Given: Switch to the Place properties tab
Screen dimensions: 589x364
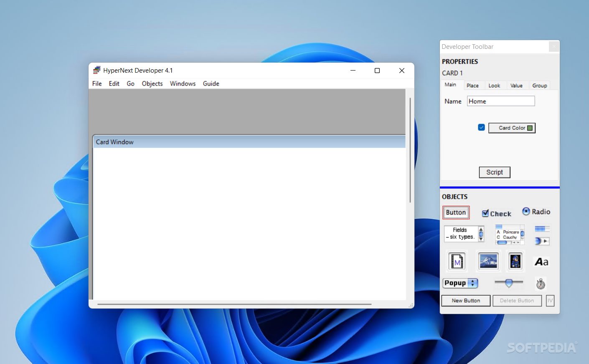Looking at the screenshot, I should (x=472, y=86).
